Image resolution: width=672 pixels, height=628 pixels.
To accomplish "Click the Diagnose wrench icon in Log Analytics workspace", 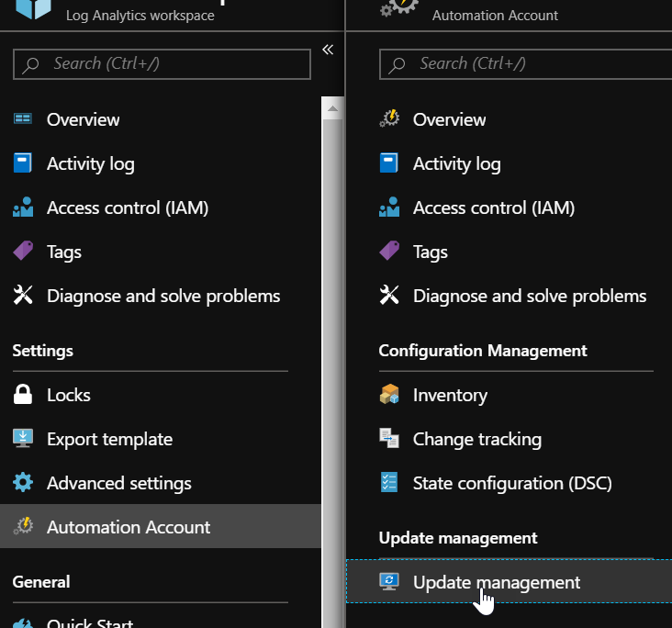I will point(23,295).
